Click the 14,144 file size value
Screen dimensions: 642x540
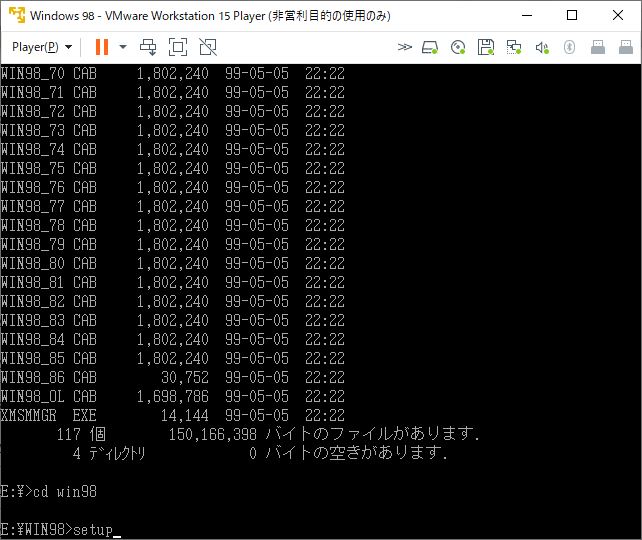coord(185,416)
